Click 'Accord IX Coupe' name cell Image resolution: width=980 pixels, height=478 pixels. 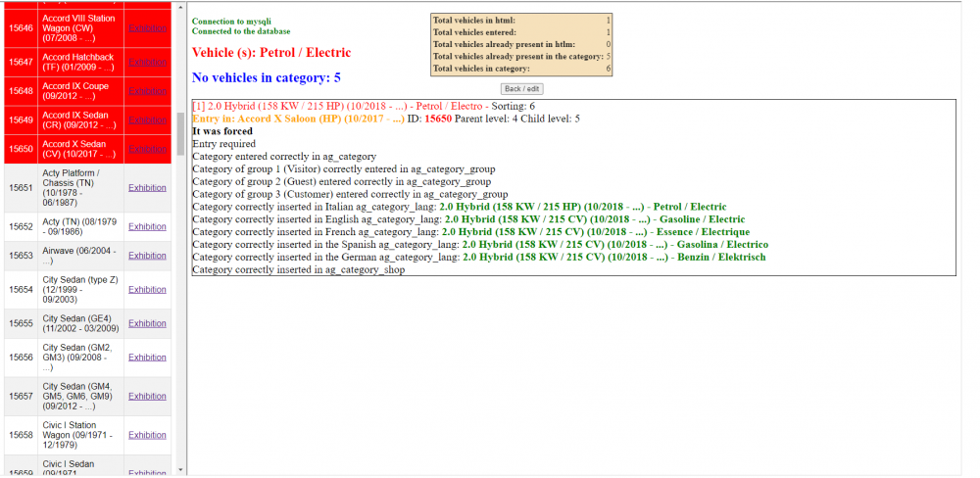(80, 90)
